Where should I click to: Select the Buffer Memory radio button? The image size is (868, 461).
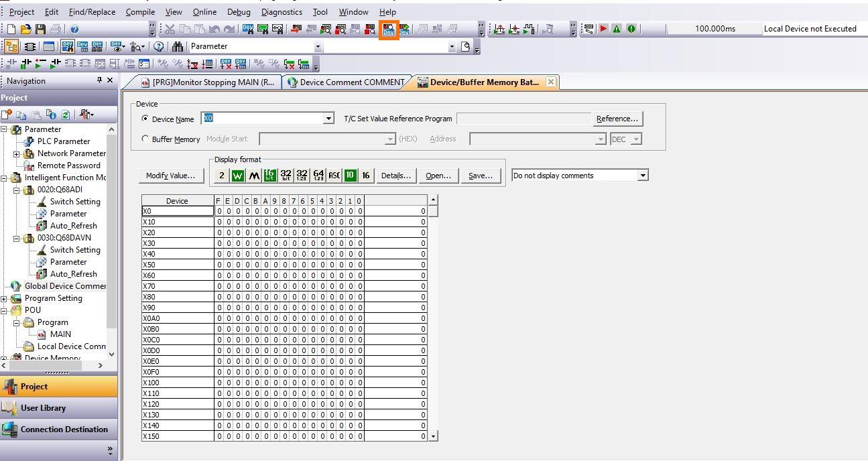[146, 139]
